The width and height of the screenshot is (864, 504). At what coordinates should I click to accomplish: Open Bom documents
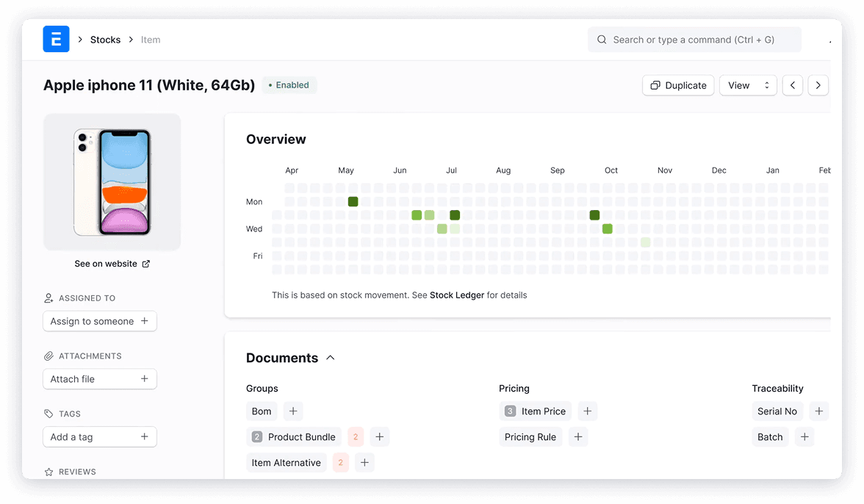262,411
